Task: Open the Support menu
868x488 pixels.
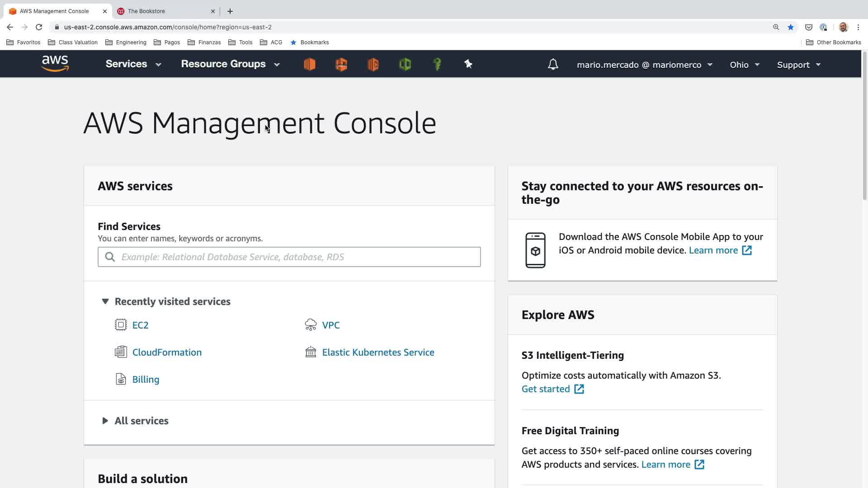Action: pos(798,65)
